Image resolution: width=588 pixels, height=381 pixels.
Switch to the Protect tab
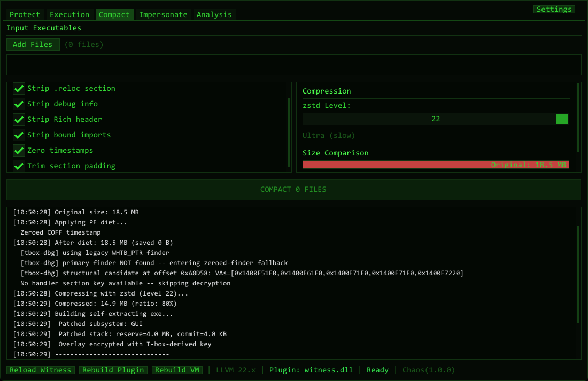(25, 14)
